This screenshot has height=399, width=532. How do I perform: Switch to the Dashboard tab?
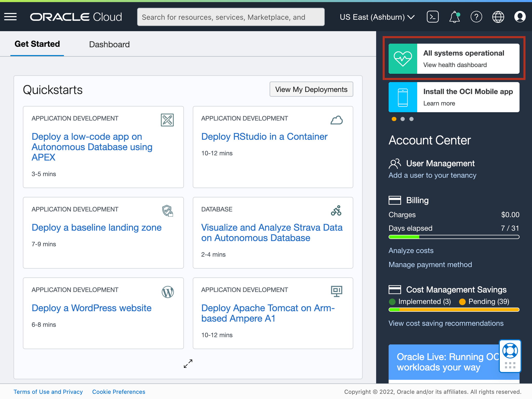click(x=109, y=44)
